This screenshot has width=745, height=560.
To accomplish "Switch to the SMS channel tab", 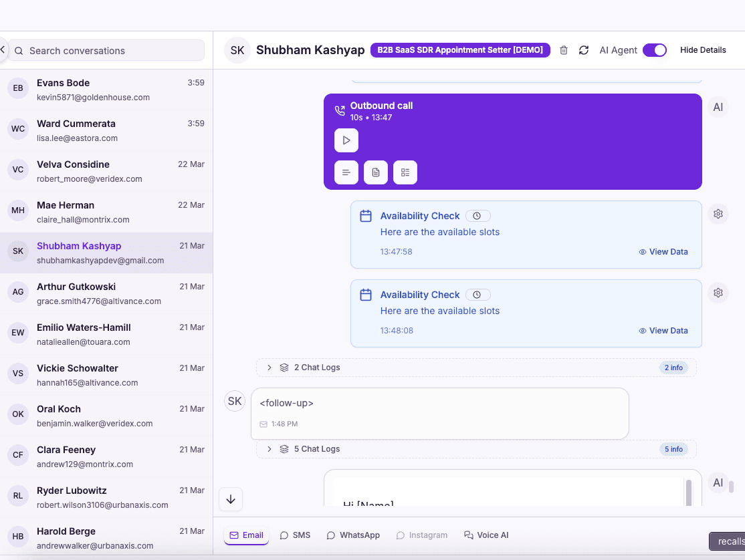I will click(x=295, y=535).
